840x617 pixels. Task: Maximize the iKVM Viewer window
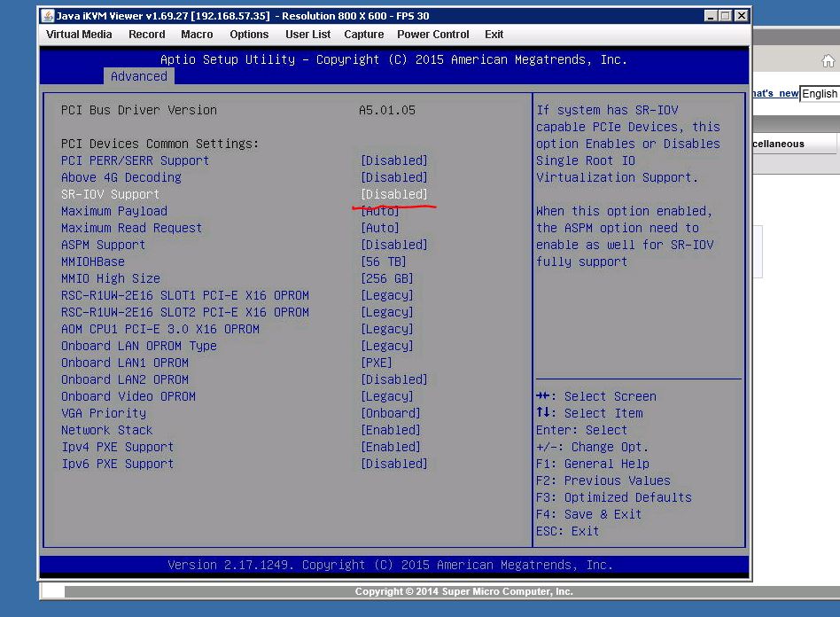coord(726,16)
